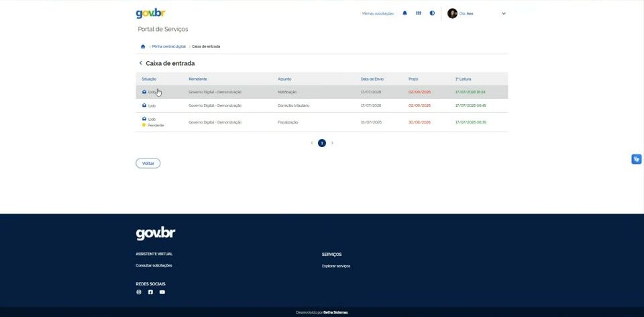This screenshot has height=317, width=644.
Task: Click the user avatar for Ana
Action: pos(452,13)
